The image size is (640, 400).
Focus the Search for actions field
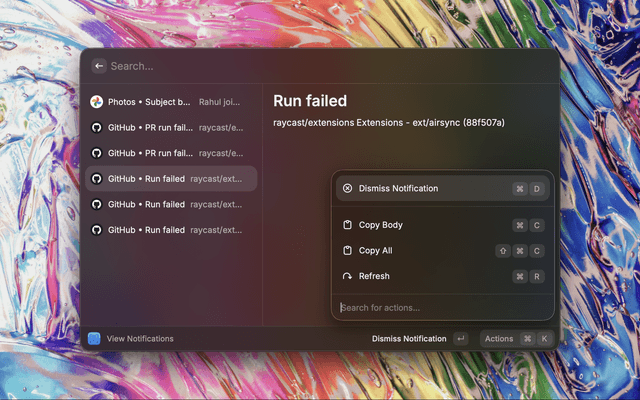(440, 307)
